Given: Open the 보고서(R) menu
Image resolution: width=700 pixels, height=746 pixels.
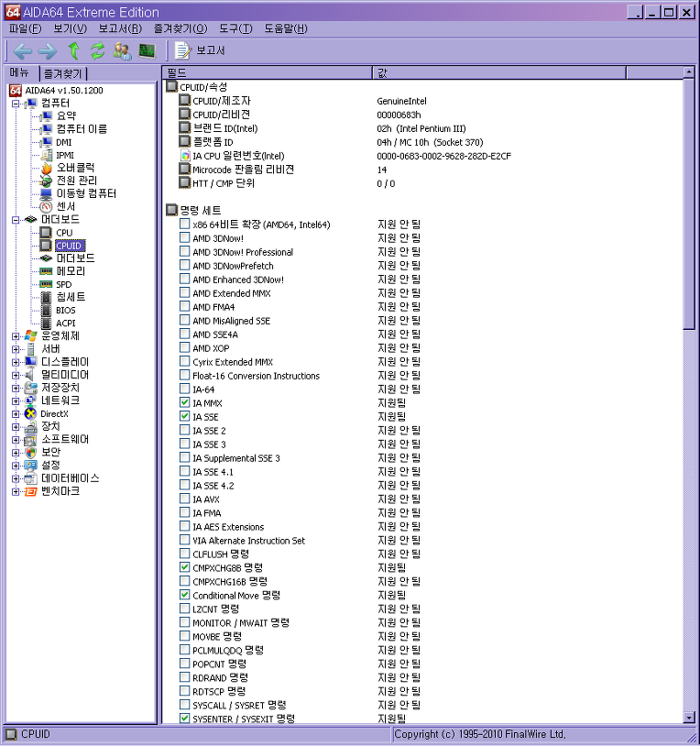Looking at the screenshot, I should (120, 28).
